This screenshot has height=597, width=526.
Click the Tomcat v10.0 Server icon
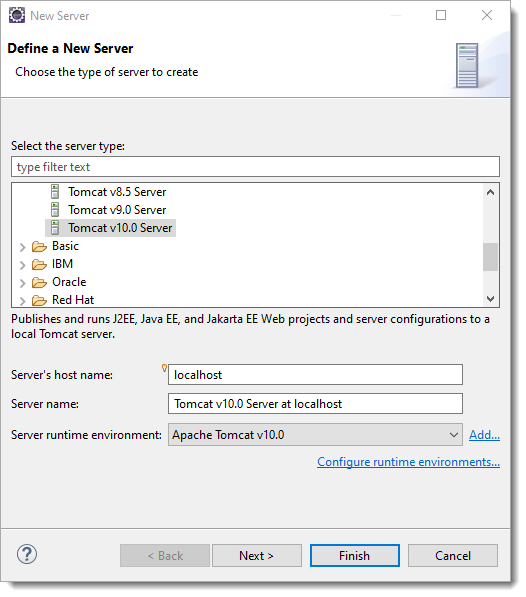pyautogui.click(x=55, y=228)
